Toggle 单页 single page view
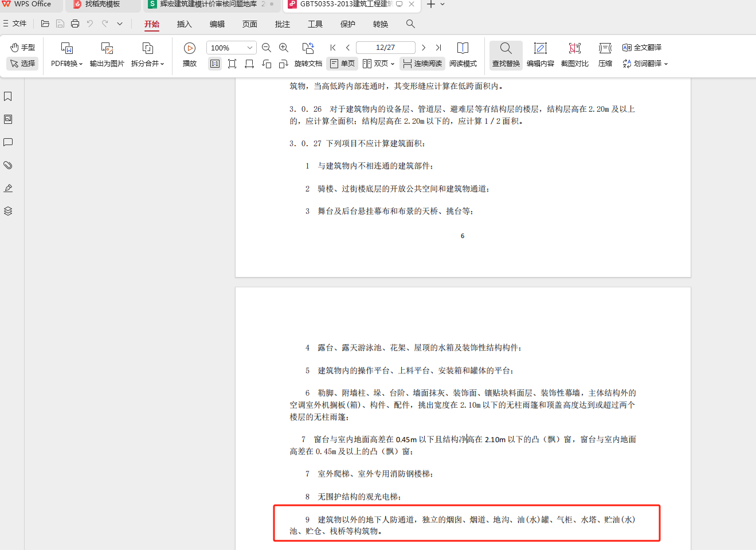This screenshot has width=756, height=550. click(342, 64)
